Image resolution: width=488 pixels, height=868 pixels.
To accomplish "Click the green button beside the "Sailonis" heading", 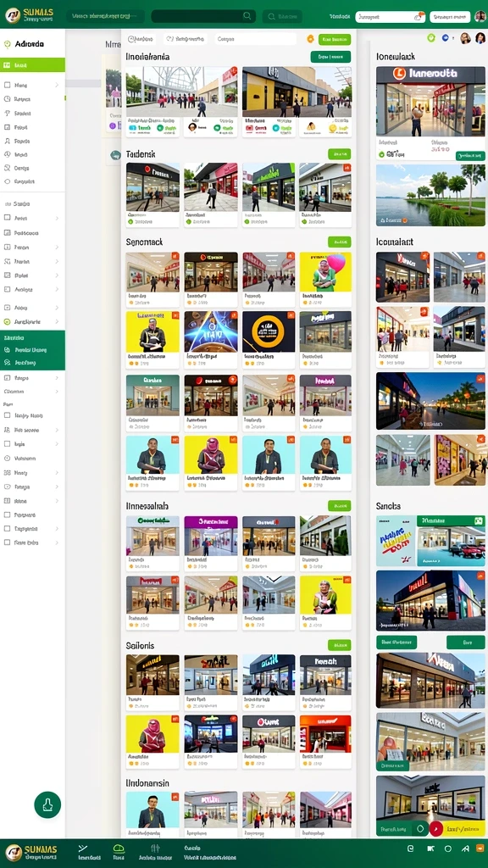I will point(339,645).
